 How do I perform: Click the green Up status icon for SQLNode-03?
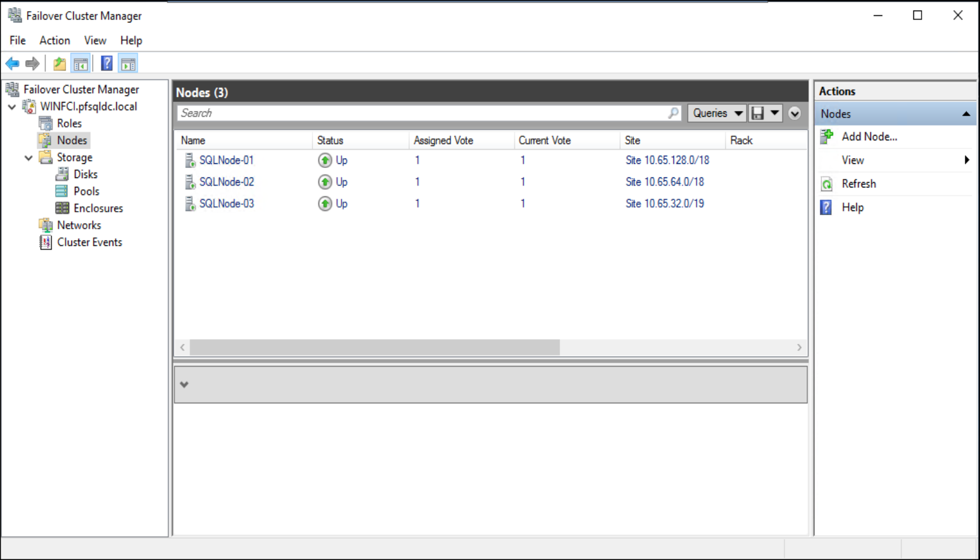coord(325,204)
